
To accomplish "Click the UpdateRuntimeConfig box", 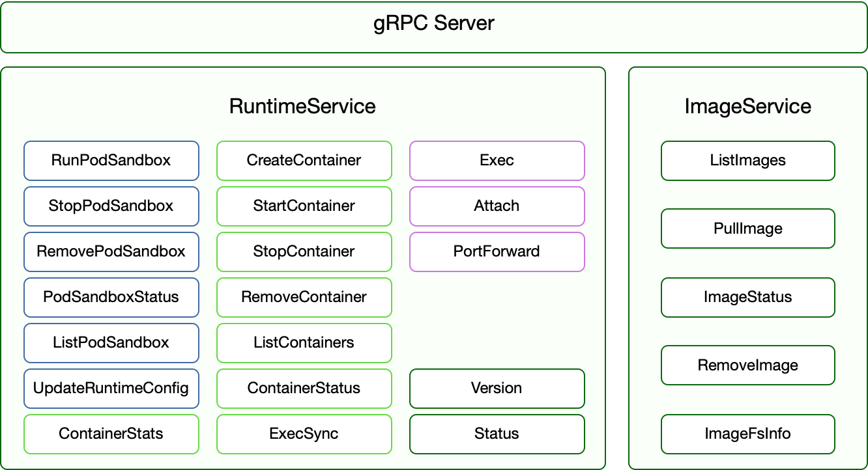I will coord(111,389).
